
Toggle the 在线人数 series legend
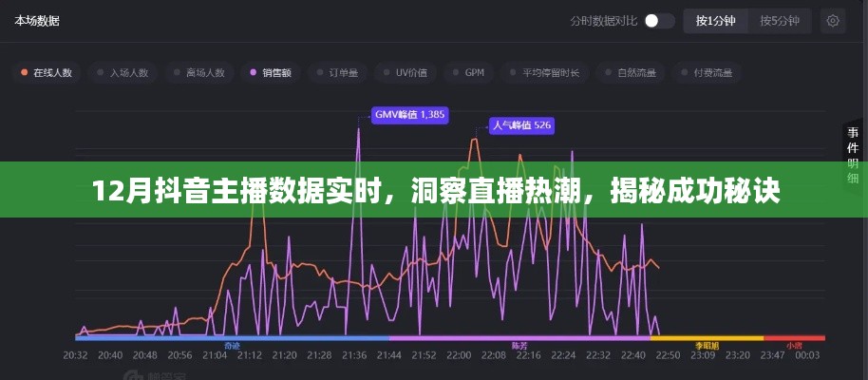pyautogui.click(x=47, y=72)
